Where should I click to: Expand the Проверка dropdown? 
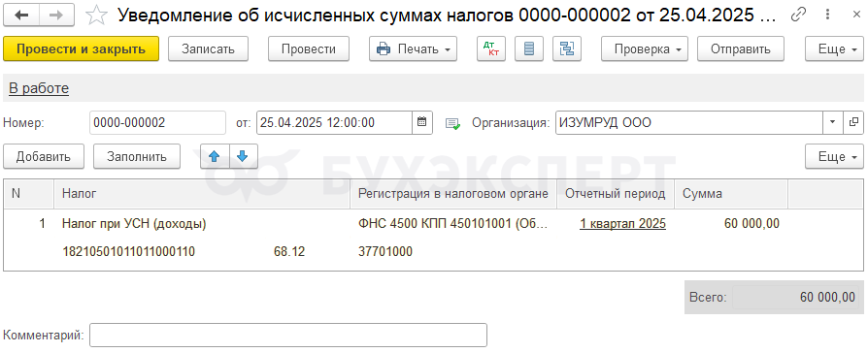645,48
